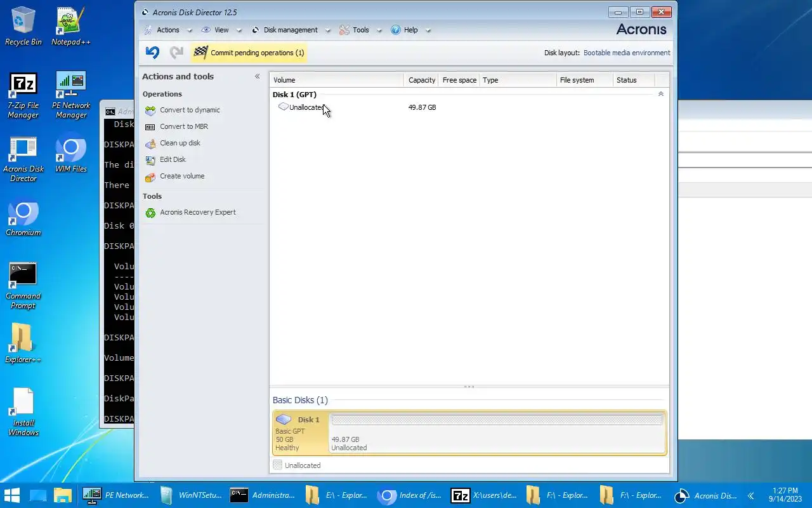Click the Undo arrow icon

click(152, 52)
